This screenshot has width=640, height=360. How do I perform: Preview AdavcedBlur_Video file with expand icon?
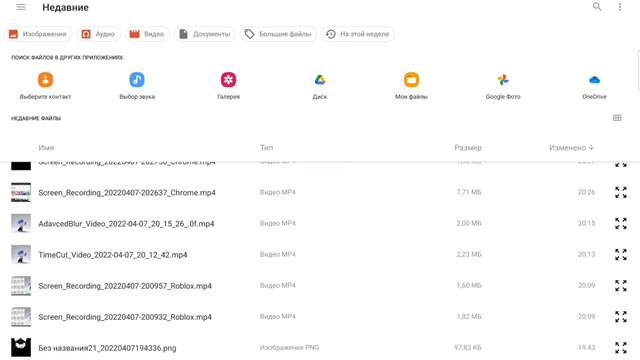pyautogui.click(x=620, y=223)
